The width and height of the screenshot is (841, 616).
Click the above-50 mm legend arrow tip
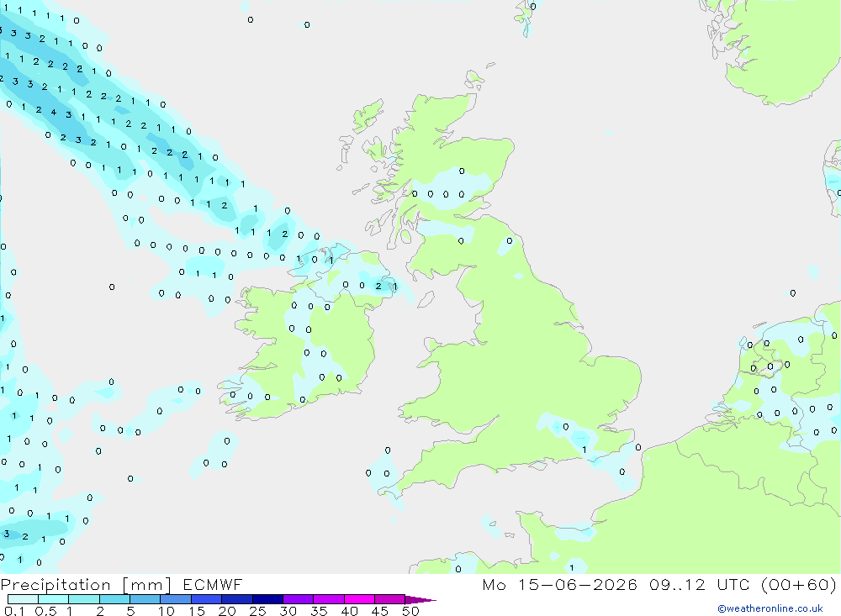420,600
